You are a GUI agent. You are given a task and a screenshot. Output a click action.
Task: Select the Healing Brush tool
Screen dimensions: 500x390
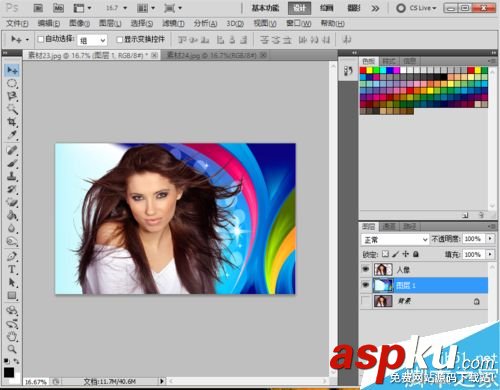[12, 150]
